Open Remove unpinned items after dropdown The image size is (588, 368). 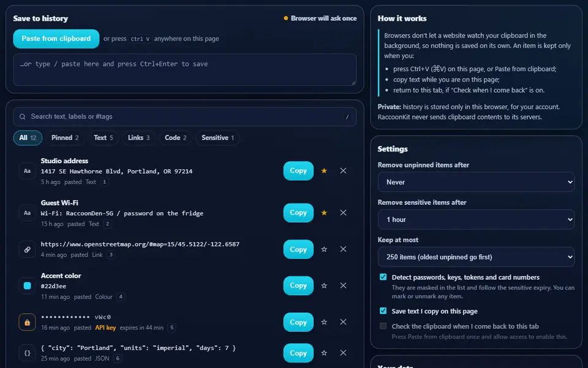point(477,182)
